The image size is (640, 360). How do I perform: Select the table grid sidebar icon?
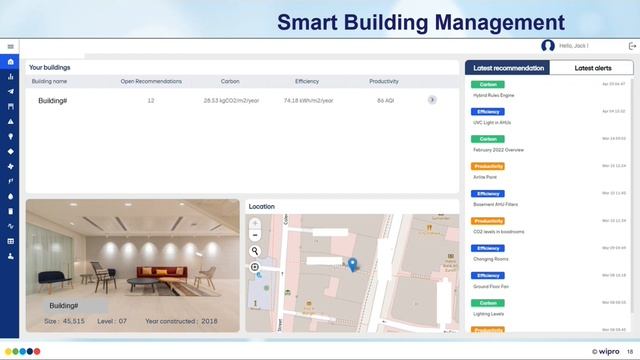11,241
